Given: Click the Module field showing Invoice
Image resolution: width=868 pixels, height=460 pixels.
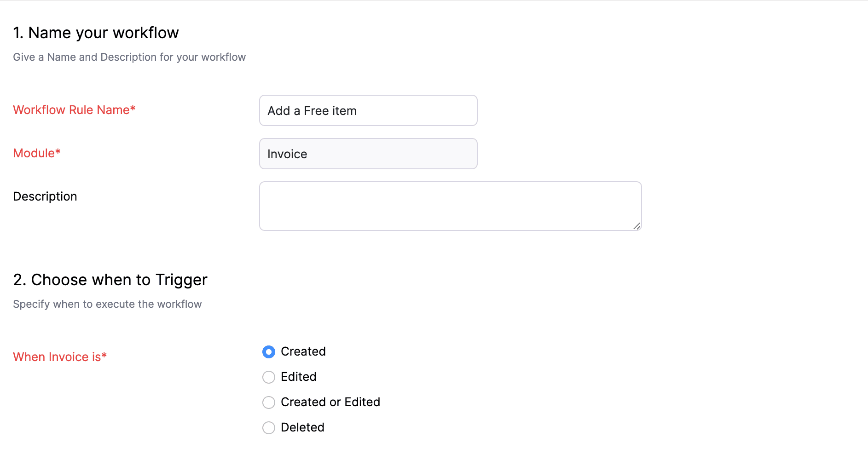Looking at the screenshot, I should click(x=368, y=154).
